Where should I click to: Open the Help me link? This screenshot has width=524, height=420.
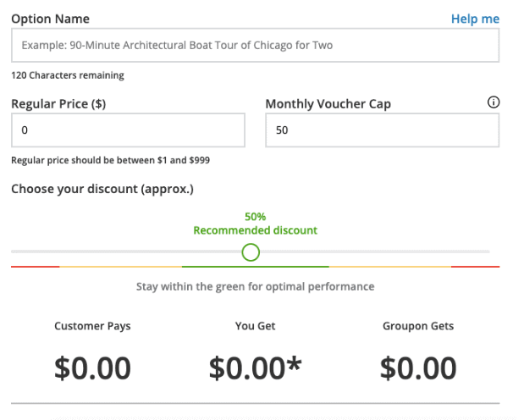pos(475,19)
